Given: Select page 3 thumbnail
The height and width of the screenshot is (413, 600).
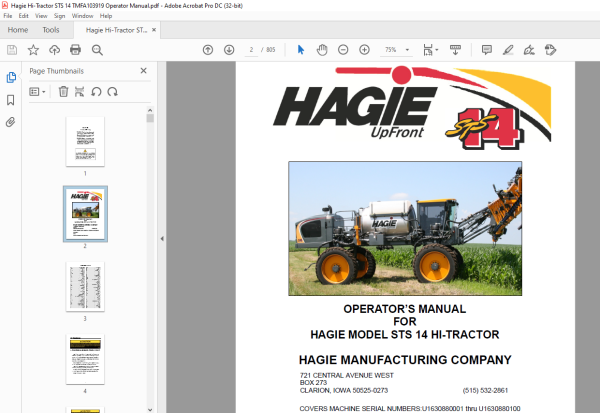Looking at the screenshot, I should click(x=85, y=286).
